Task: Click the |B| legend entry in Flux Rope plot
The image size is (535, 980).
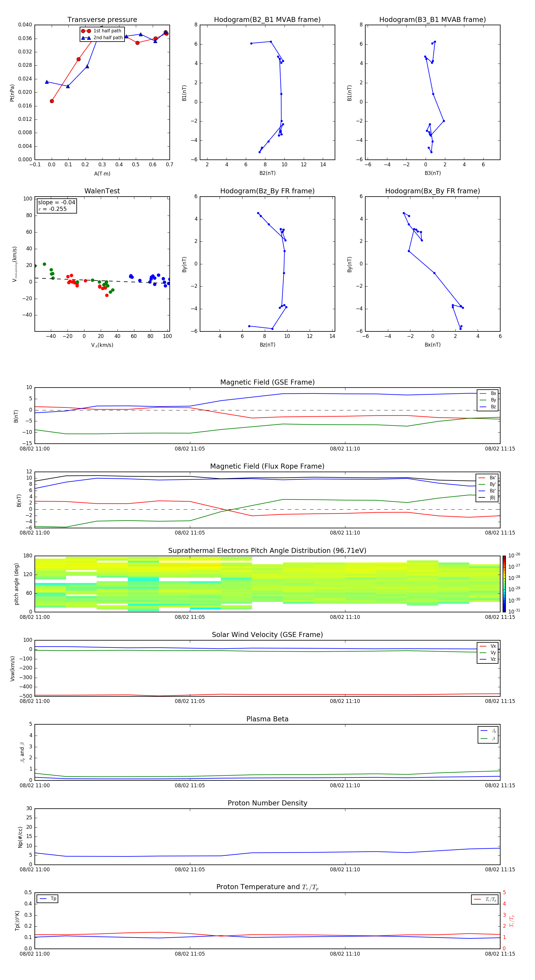Action: [487, 498]
